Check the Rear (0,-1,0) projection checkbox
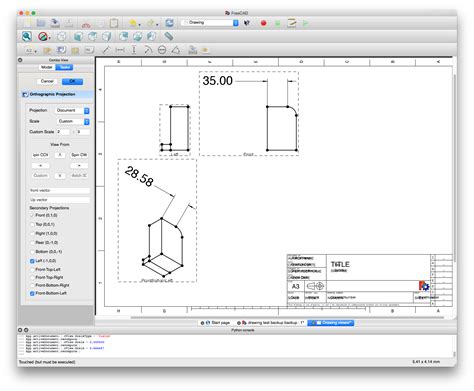The width and height of the screenshot is (474, 391). pos(32,242)
